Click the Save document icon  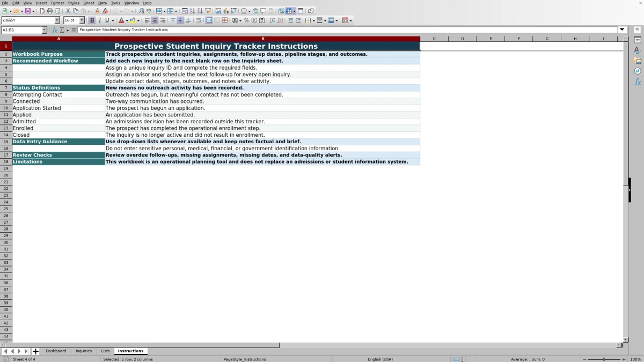pyautogui.click(x=27, y=11)
